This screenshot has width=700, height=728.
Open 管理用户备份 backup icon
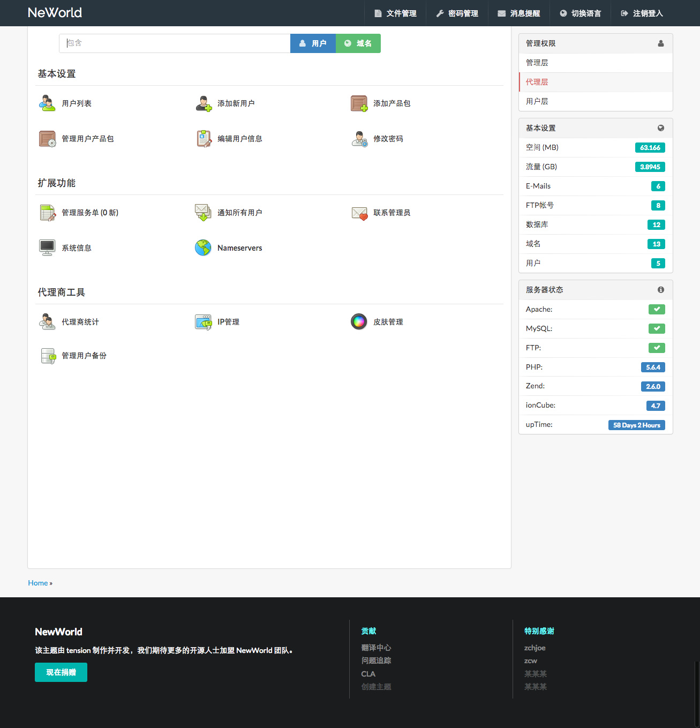(47, 356)
